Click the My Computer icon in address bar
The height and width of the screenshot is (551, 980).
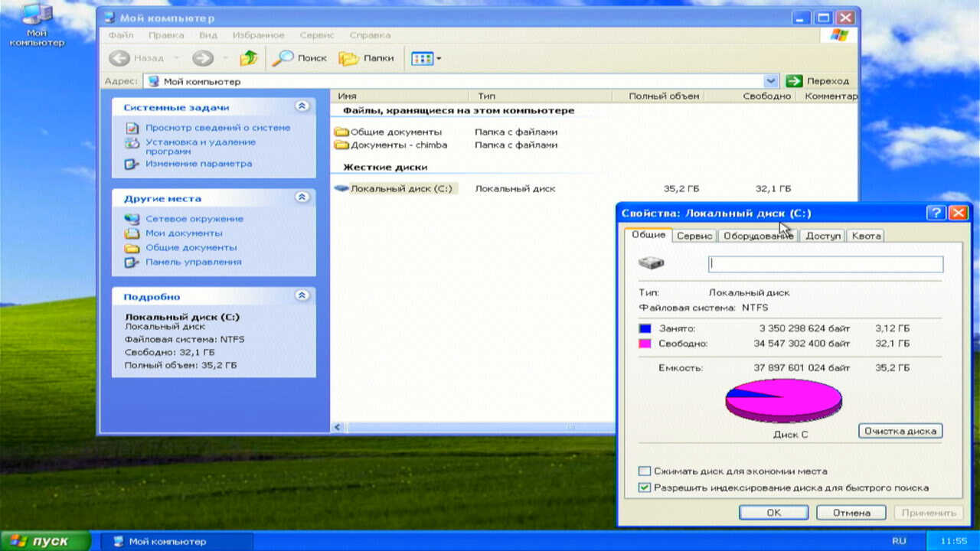coord(154,81)
